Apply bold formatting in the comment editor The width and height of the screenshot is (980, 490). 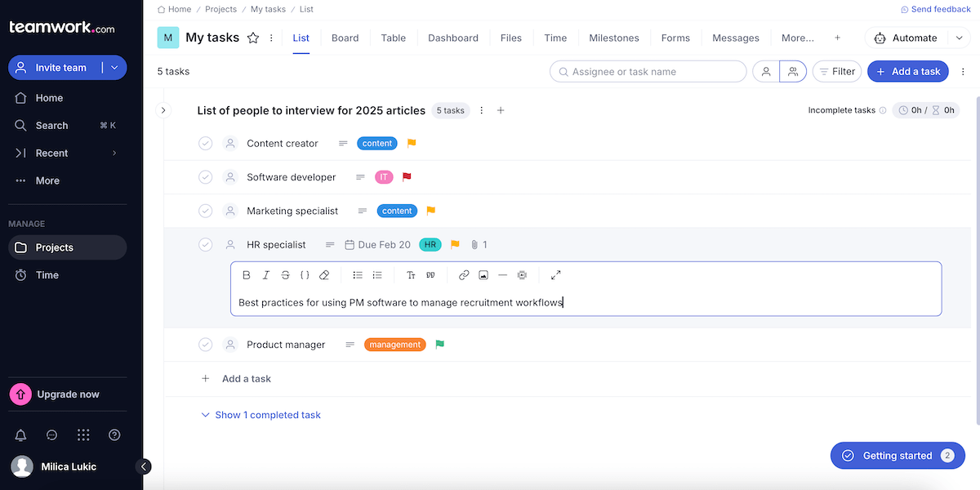[246, 274]
